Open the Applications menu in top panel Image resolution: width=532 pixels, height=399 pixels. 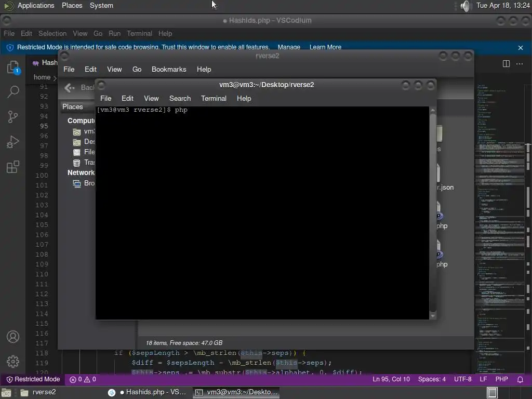coord(36,5)
